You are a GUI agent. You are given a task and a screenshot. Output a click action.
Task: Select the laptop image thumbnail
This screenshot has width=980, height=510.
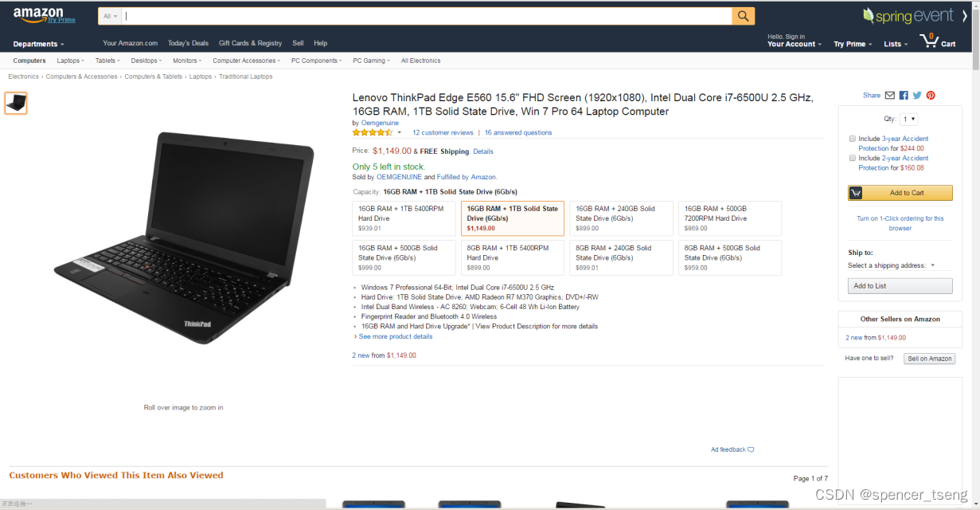pyautogui.click(x=16, y=103)
